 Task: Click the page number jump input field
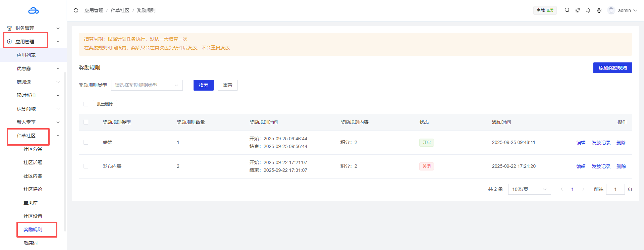[615, 189]
